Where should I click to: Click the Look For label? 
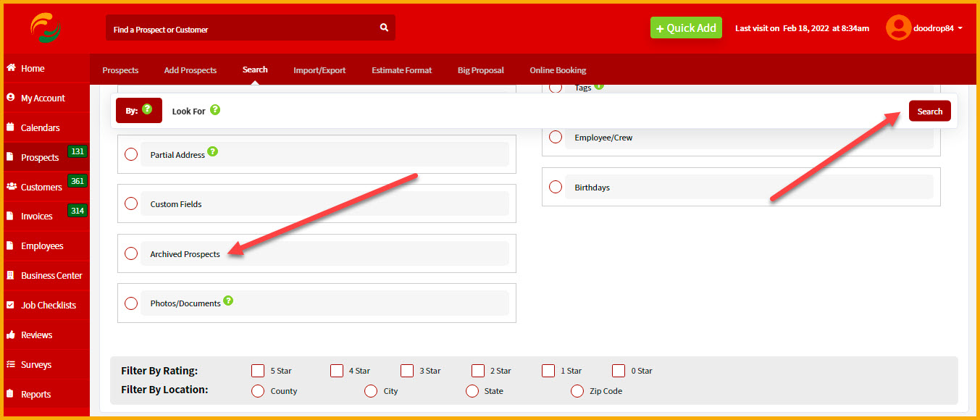189,112
